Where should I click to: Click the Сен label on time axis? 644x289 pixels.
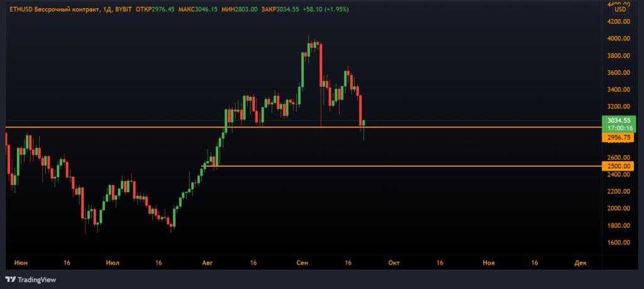click(x=301, y=261)
